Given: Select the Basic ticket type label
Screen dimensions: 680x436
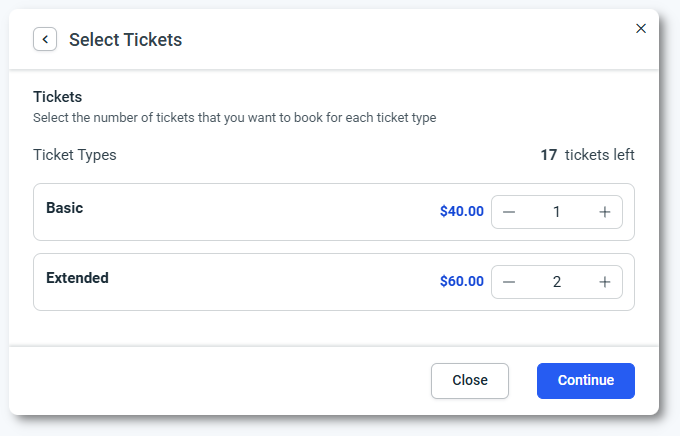Looking at the screenshot, I should click(x=64, y=208).
